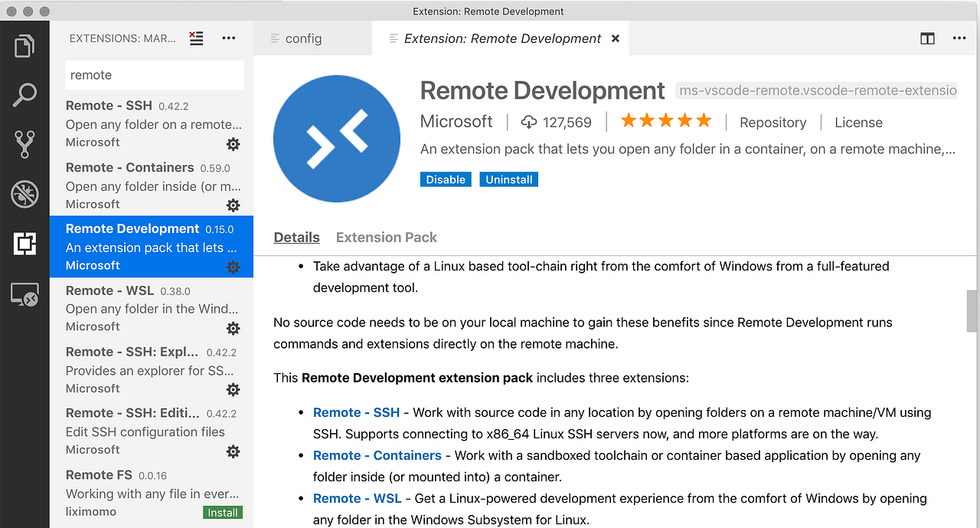Image resolution: width=980 pixels, height=528 pixels.
Task: Open the Explorer view
Action: (x=25, y=45)
